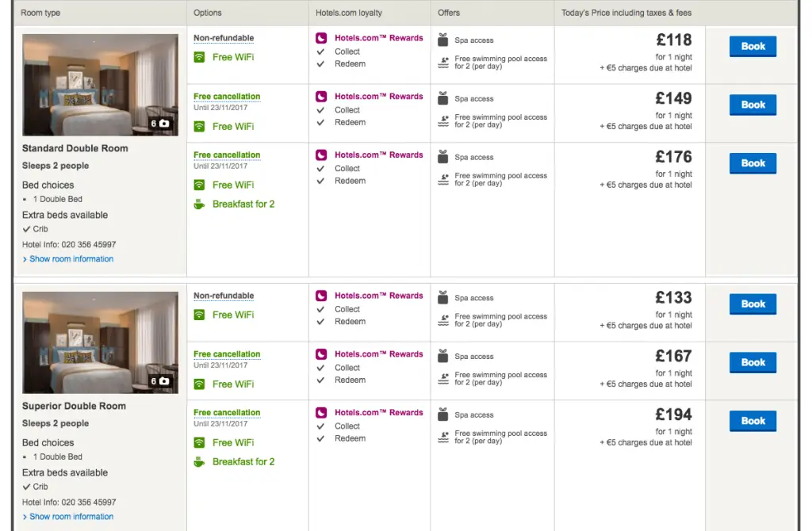Viewport: 812px width, 531px height.
Task: Click the spa access icon in the £118 row
Action: (x=444, y=40)
